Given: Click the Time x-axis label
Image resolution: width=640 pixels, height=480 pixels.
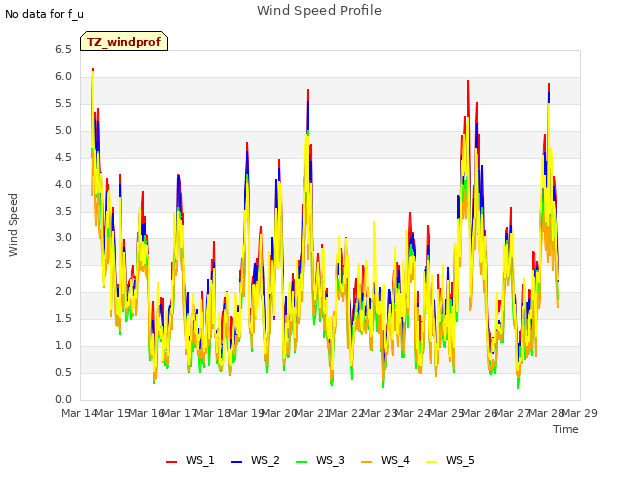Looking at the screenshot, I should (x=566, y=429).
